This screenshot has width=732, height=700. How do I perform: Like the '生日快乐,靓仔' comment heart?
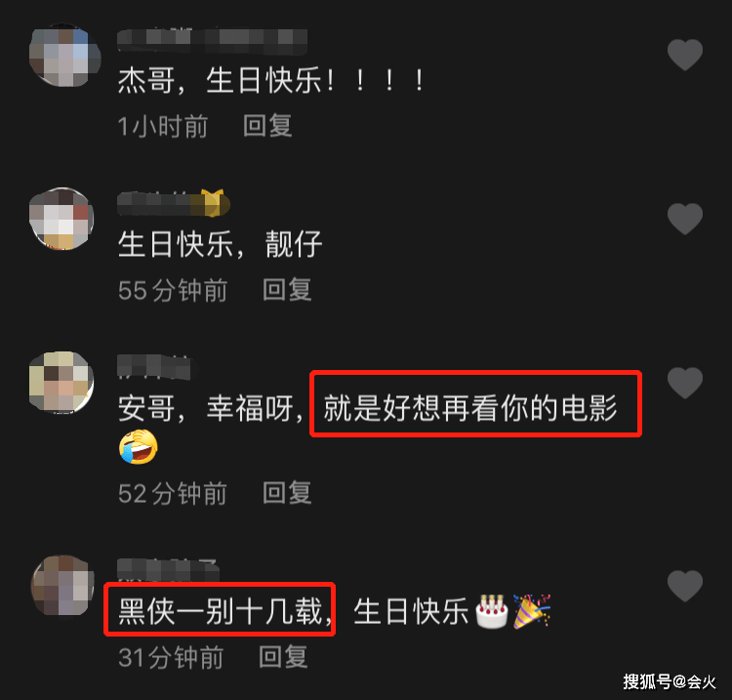click(685, 219)
